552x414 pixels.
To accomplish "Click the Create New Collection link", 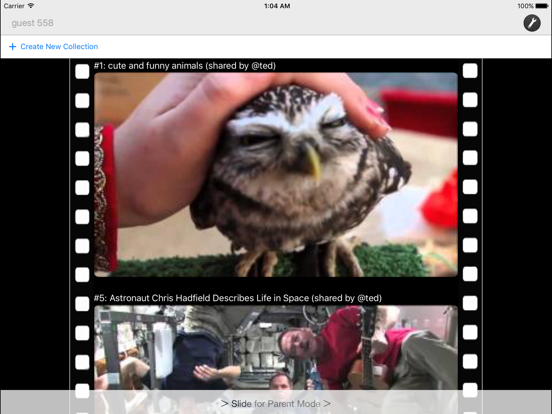I will coord(59,46).
